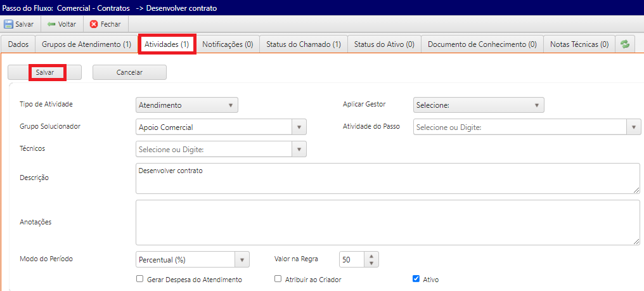
Task: Click the Salvar disk icon in toolbar
Action: pos(9,24)
